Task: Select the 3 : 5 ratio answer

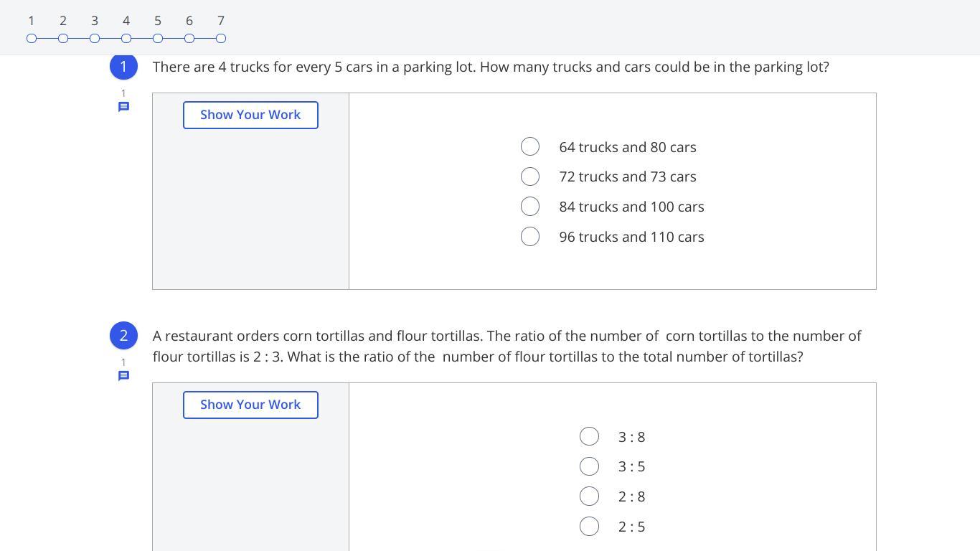Action: (x=589, y=467)
